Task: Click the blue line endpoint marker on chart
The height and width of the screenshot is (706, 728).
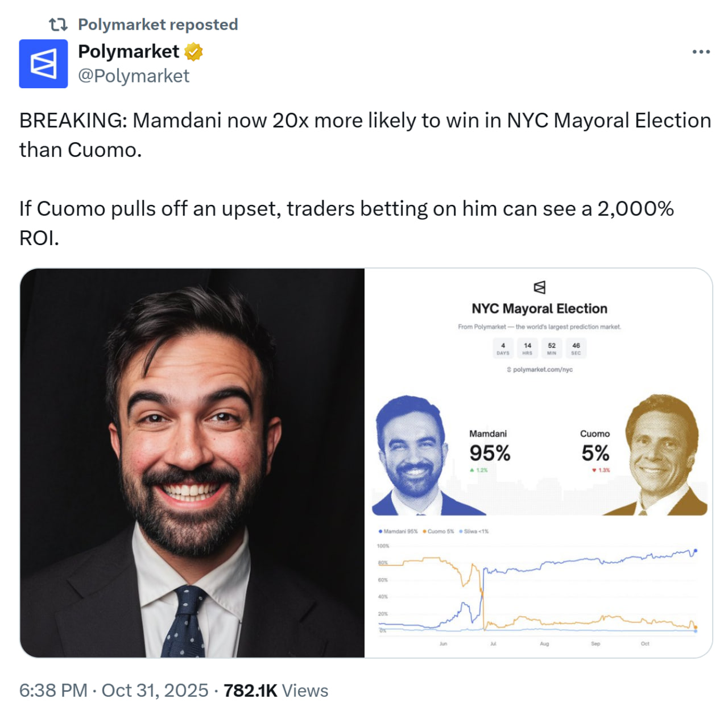Action: click(695, 551)
